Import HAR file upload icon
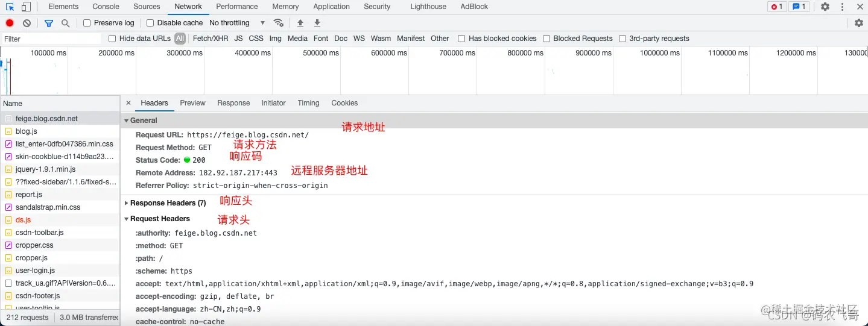The height and width of the screenshot is (326, 868). pyautogui.click(x=300, y=23)
